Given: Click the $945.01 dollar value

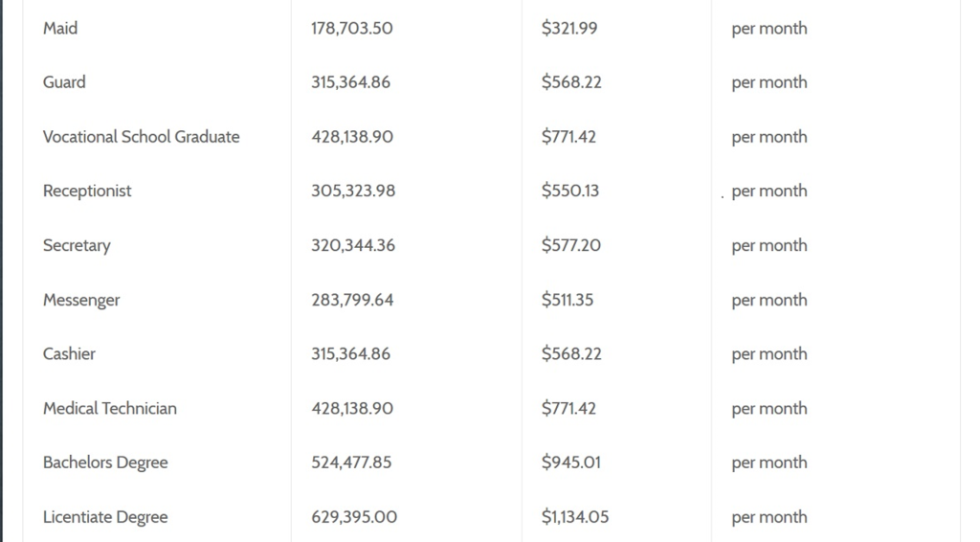Looking at the screenshot, I should tap(570, 463).
